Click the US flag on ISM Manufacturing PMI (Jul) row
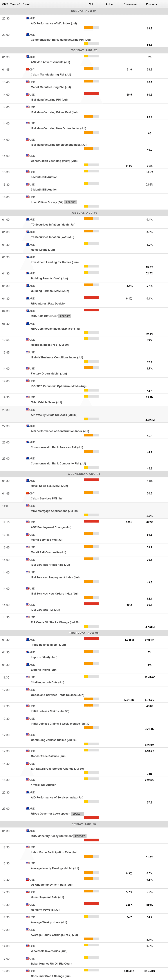 [x=27, y=94]
